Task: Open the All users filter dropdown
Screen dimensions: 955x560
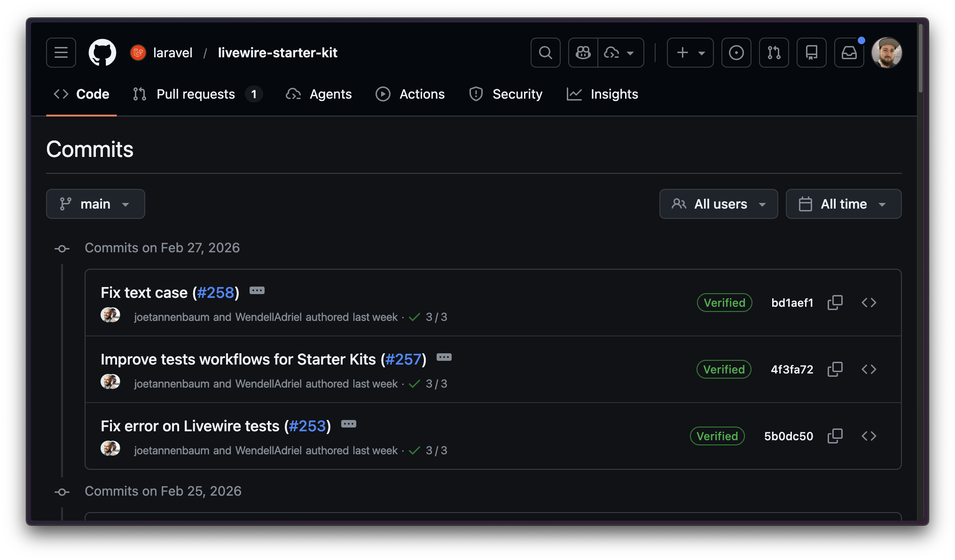Action: (719, 204)
